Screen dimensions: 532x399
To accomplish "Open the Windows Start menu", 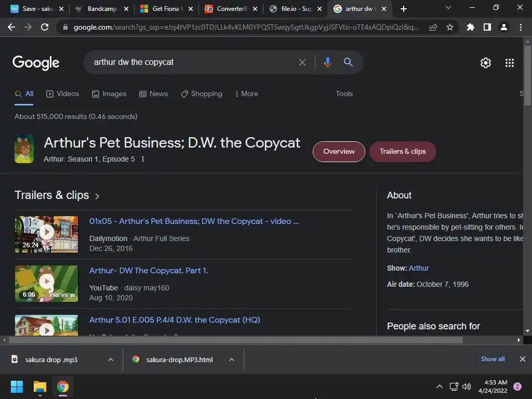I will point(17,387).
